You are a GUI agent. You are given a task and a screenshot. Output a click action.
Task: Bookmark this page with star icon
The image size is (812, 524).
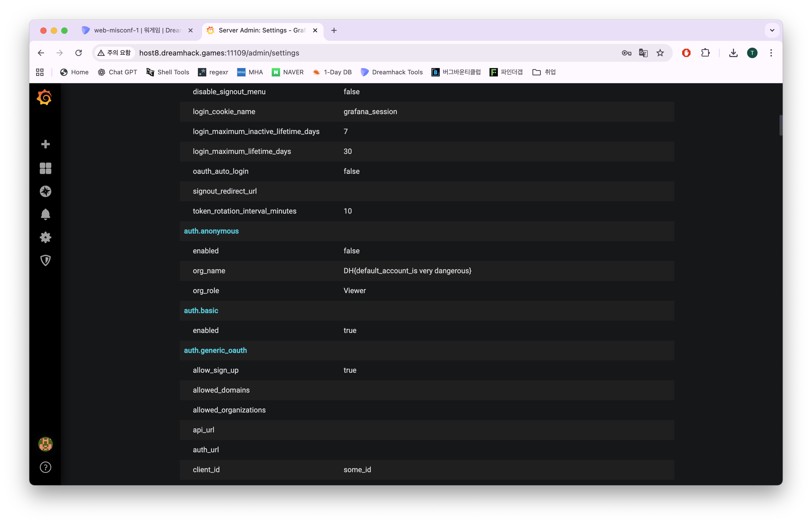click(x=660, y=53)
